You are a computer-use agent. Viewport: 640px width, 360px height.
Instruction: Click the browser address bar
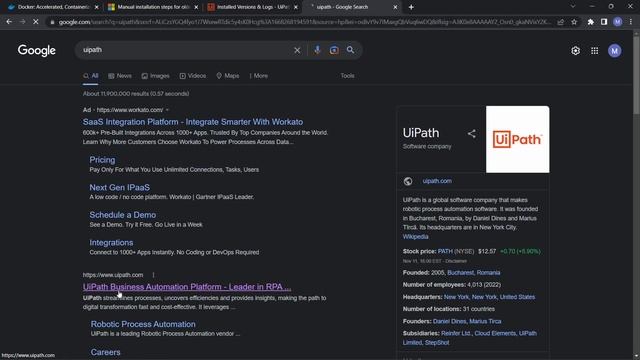pos(304,22)
